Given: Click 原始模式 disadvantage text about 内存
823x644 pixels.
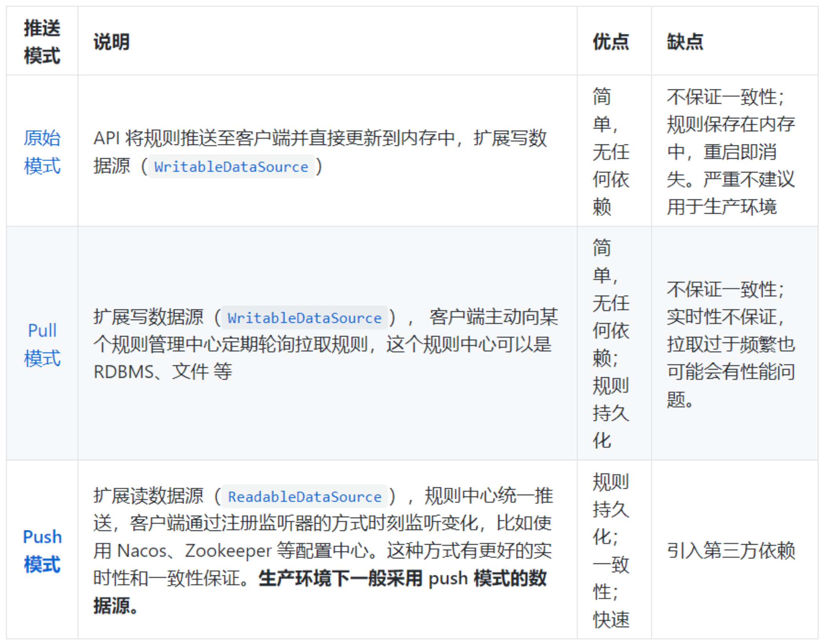Looking at the screenshot, I should (x=731, y=124).
